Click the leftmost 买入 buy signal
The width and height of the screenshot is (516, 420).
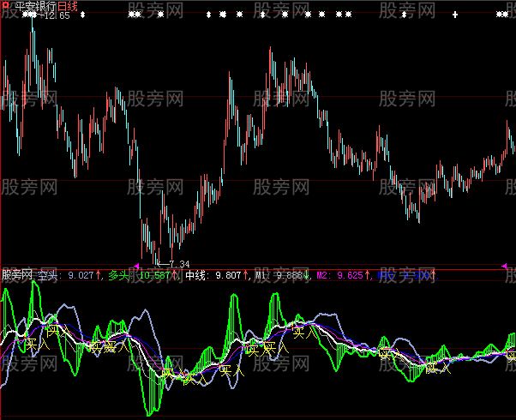pyautogui.click(x=34, y=345)
